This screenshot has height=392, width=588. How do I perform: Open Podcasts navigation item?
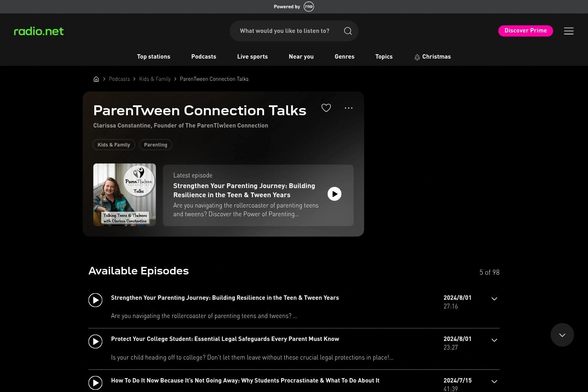[204, 57]
